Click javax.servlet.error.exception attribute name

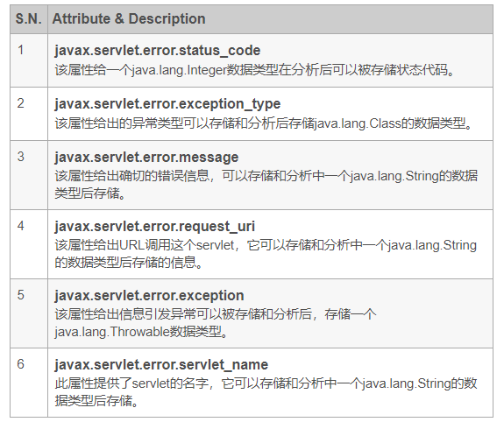(149, 295)
